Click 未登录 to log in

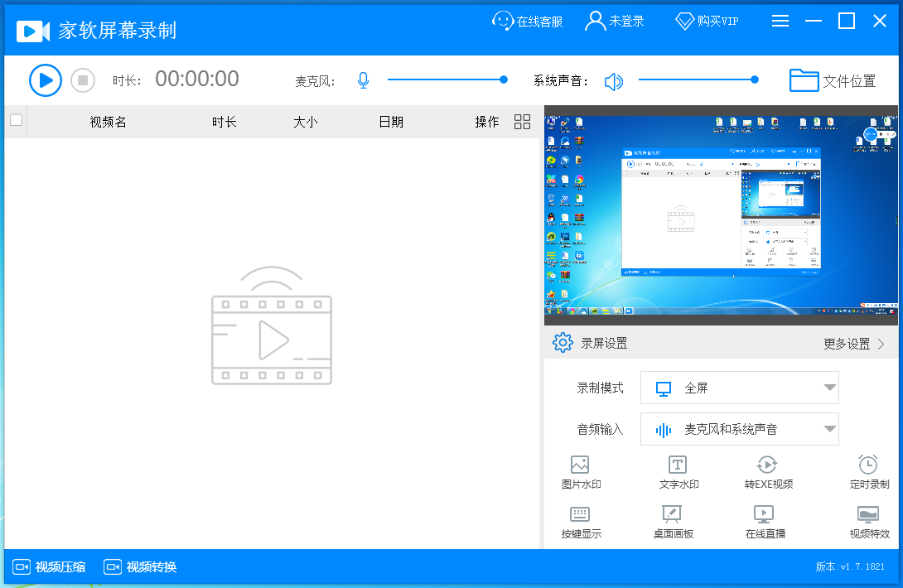(x=615, y=22)
